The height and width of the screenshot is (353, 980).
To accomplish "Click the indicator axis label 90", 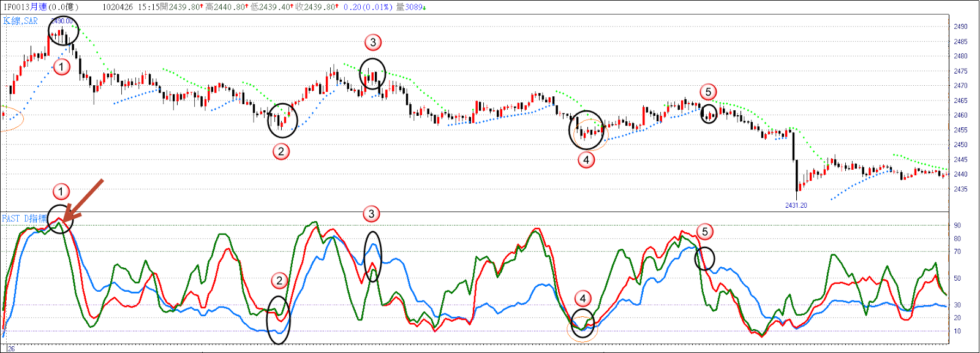I will coord(957,226).
